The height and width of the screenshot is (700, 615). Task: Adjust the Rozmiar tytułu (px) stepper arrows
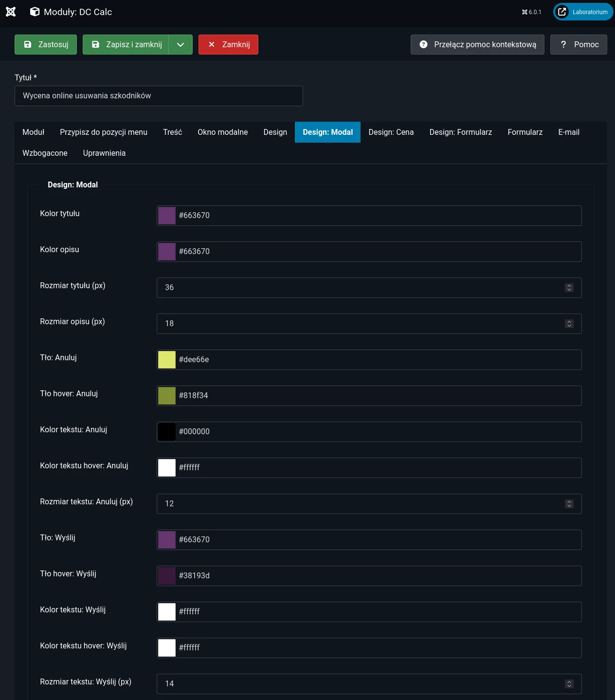click(x=569, y=288)
